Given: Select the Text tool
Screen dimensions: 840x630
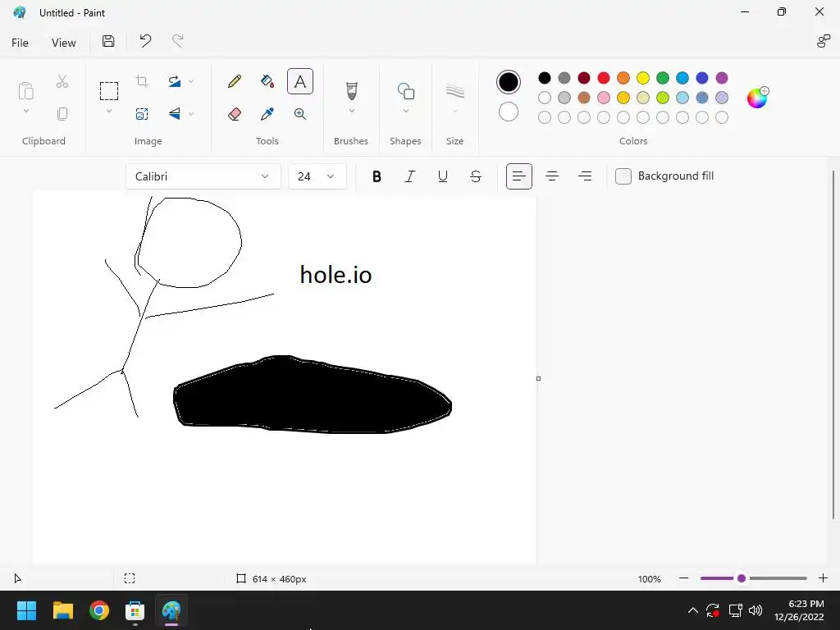Looking at the screenshot, I should point(300,81).
